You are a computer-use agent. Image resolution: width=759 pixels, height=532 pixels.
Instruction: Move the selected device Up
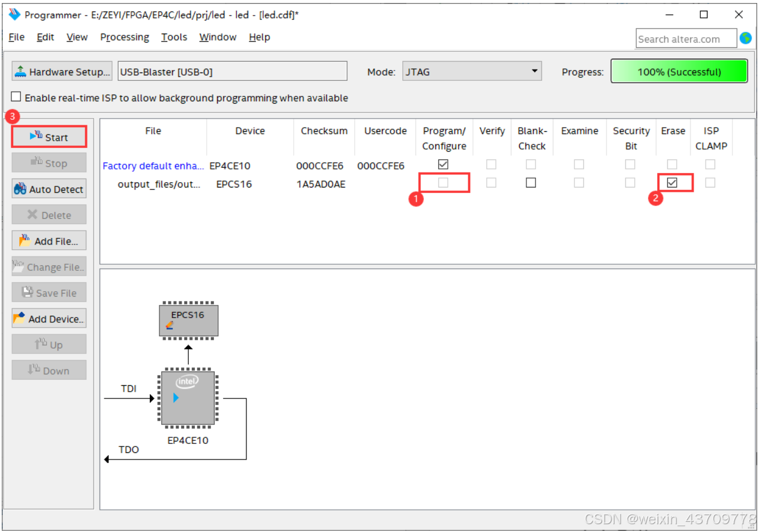coord(49,344)
